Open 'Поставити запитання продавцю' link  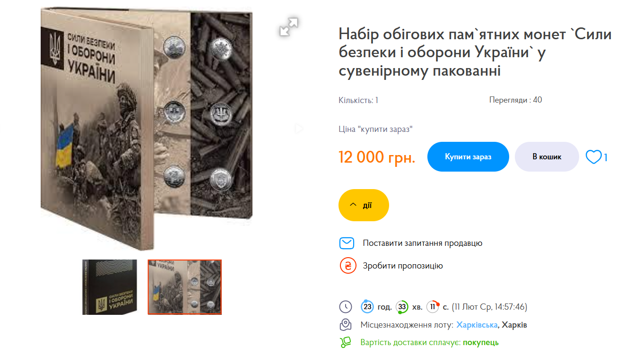pos(423,243)
